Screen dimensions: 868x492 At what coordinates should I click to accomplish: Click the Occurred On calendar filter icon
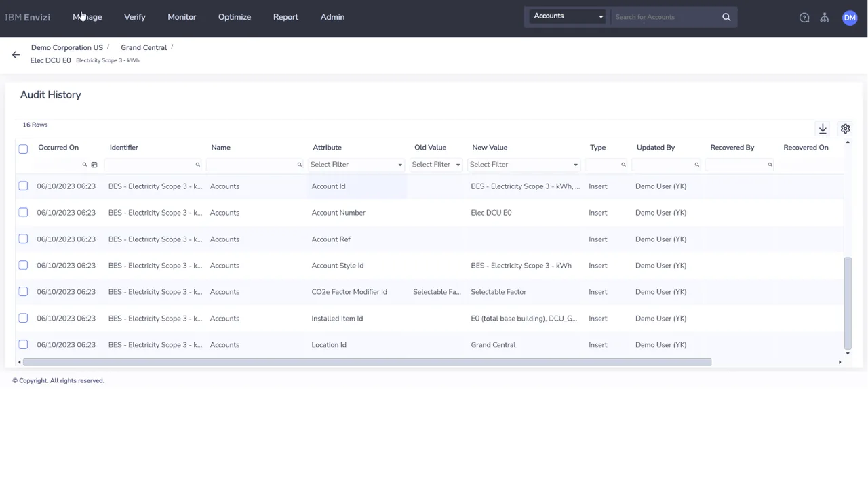[x=94, y=165]
